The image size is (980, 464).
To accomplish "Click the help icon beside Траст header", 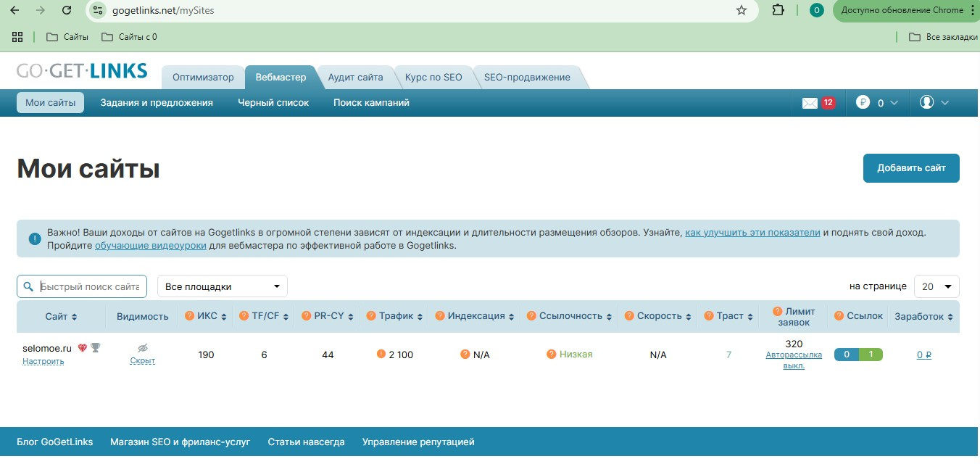I will (709, 316).
